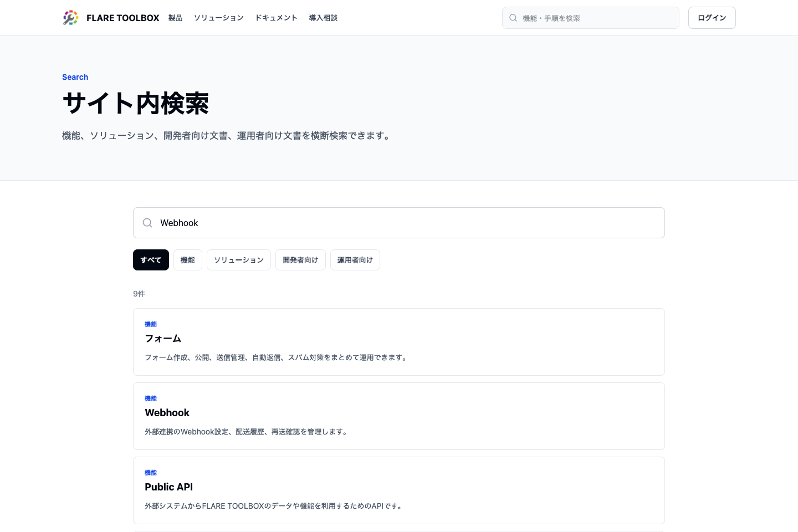
Task: Click the magnifier icon in header search
Action: (x=513, y=18)
